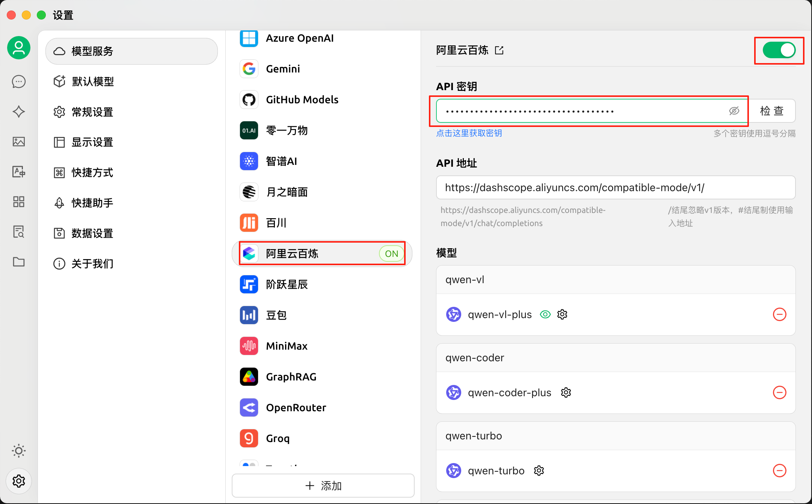The image size is (812, 504).
Task: Select 百川 provider
Action: (322, 223)
